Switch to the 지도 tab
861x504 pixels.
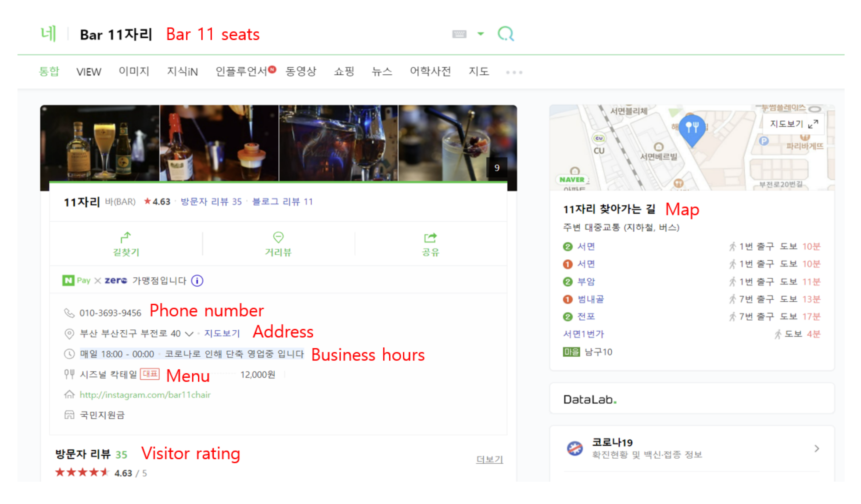[479, 72]
